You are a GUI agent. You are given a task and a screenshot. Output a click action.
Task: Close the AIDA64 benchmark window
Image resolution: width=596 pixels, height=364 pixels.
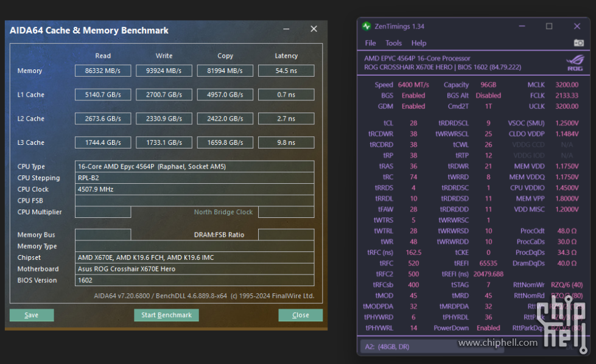coord(314,29)
